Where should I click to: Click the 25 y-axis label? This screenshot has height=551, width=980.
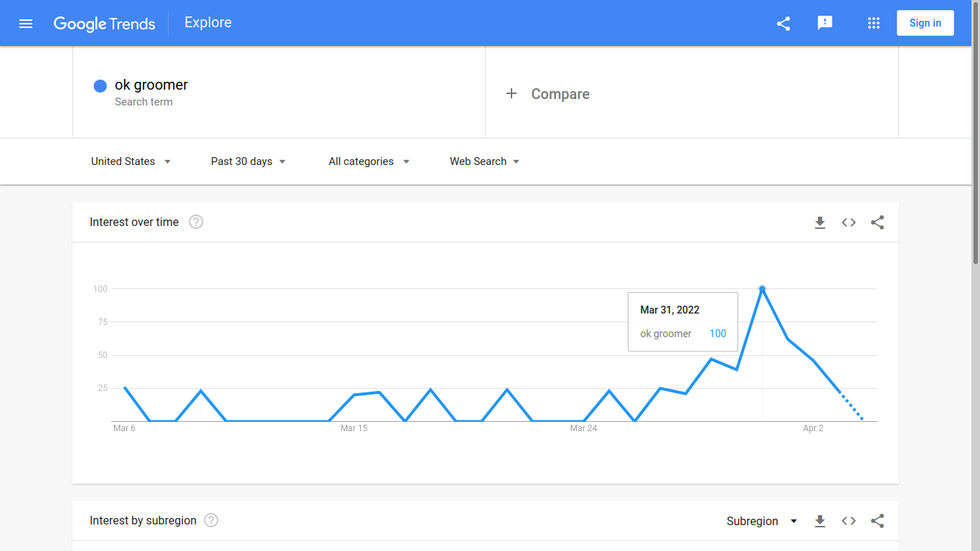pos(103,388)
